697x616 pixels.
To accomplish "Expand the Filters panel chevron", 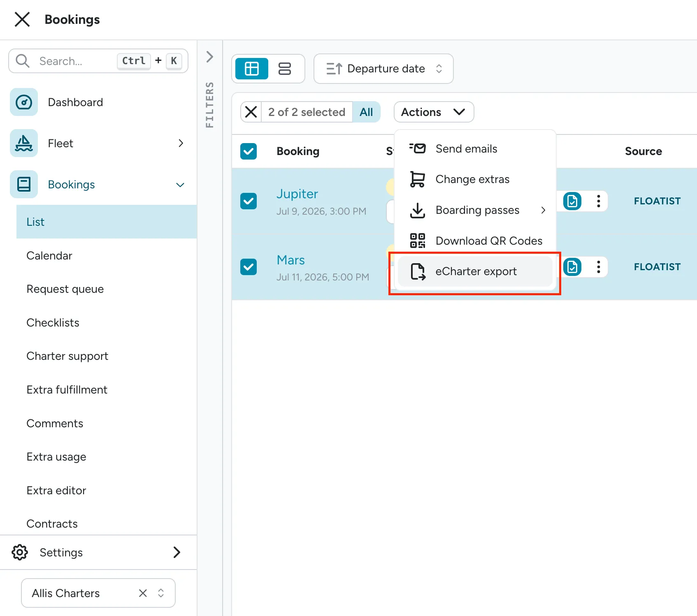I will click(x=210, y=56).
